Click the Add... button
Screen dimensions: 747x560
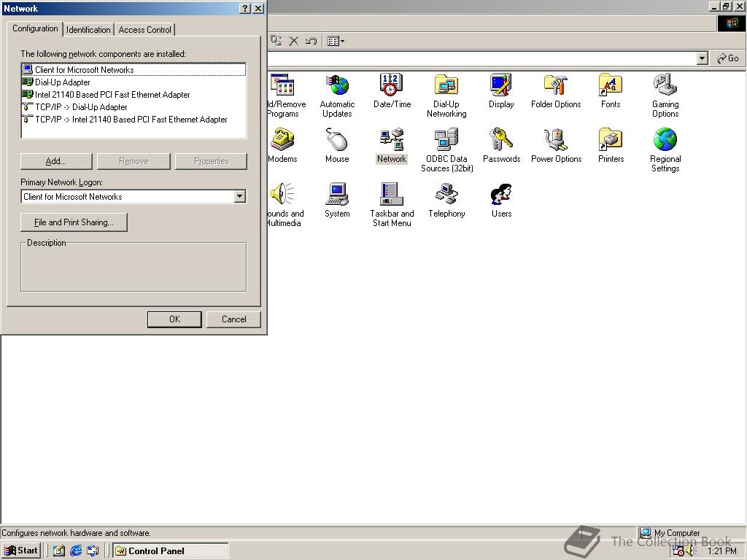pyautogui.click(x=56, y=161)
